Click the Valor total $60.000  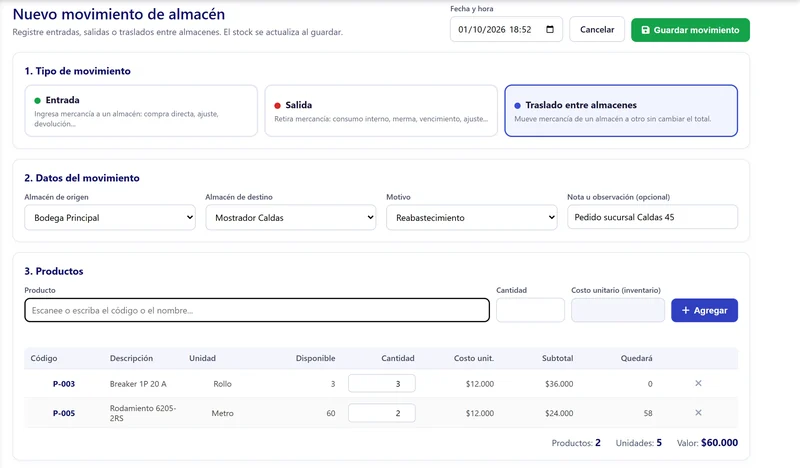tap(707, 443)
